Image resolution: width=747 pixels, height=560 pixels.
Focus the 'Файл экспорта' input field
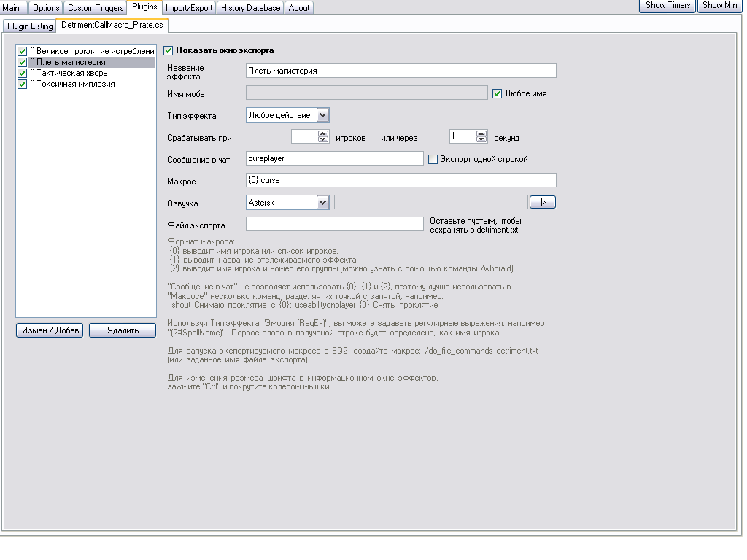[x=334, y=224]
